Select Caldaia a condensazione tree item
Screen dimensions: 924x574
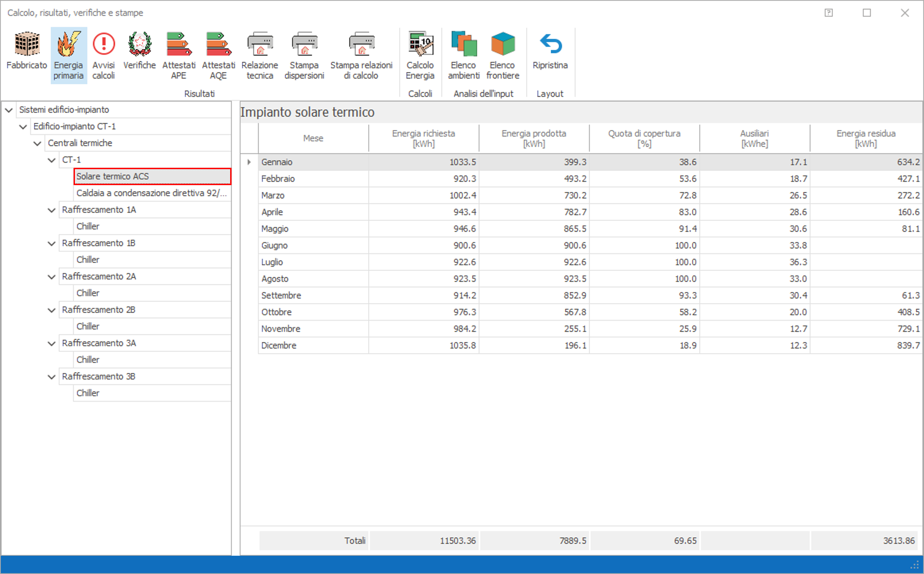click(151, 193)
